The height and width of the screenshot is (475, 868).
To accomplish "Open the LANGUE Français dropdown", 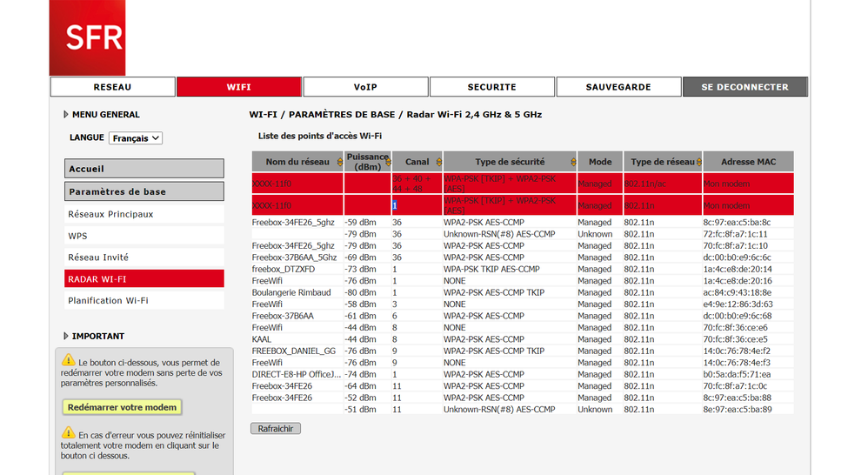I will 136,138.
